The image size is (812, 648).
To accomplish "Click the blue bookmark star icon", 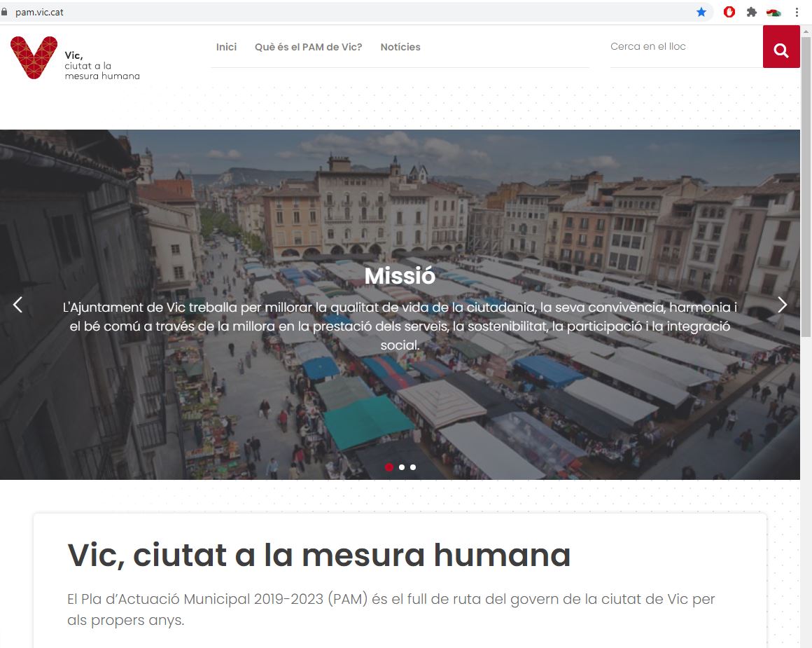I will (701, 12).
